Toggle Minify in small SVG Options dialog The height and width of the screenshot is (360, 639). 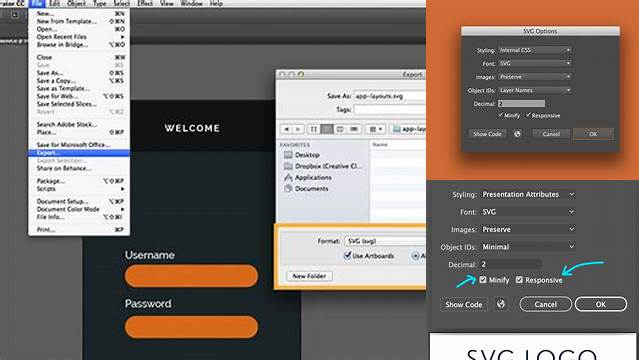(x=500, y=115)
